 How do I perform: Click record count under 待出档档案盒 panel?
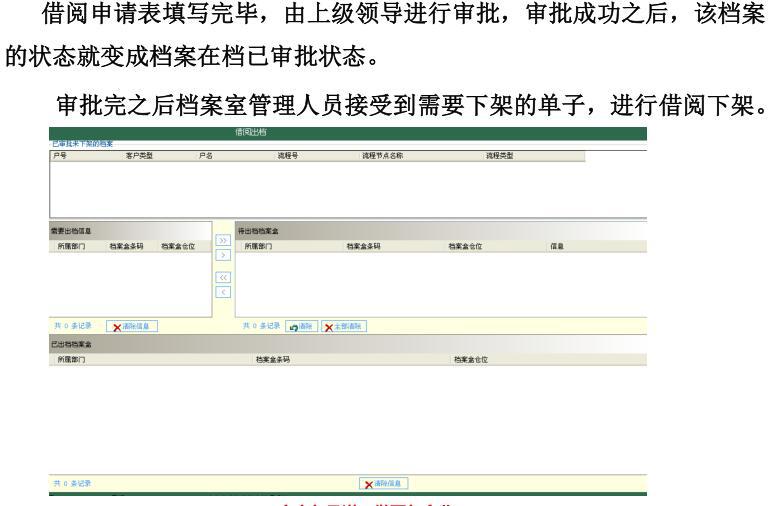tap(261, 326)
